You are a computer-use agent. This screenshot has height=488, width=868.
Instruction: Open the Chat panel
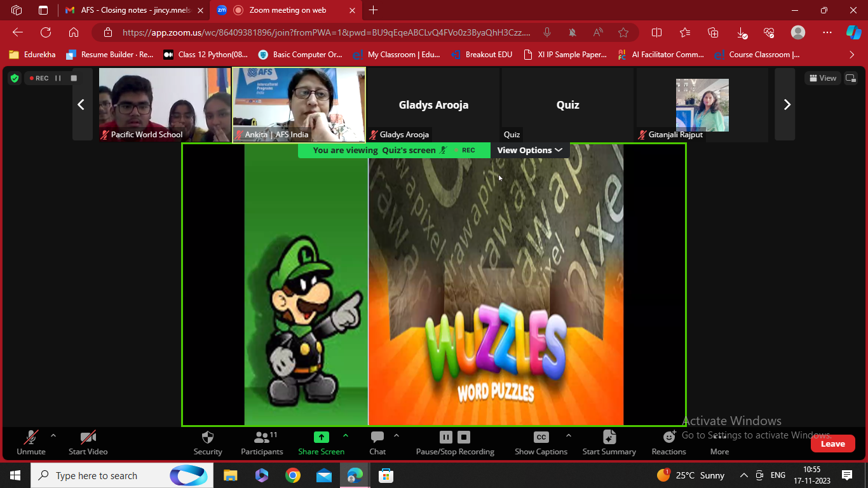pyautogui.click(x=377, y=443)
